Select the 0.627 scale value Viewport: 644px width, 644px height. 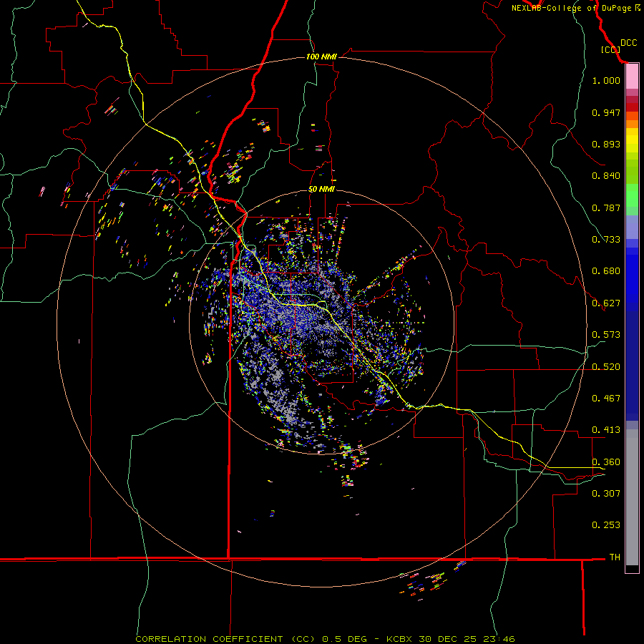pos(606,303)
